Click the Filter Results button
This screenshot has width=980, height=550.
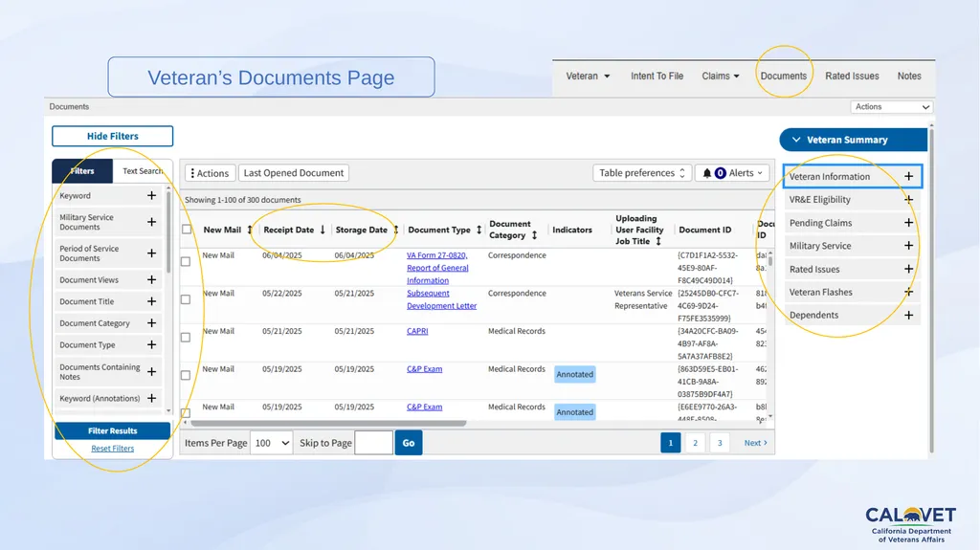point(113,430)
